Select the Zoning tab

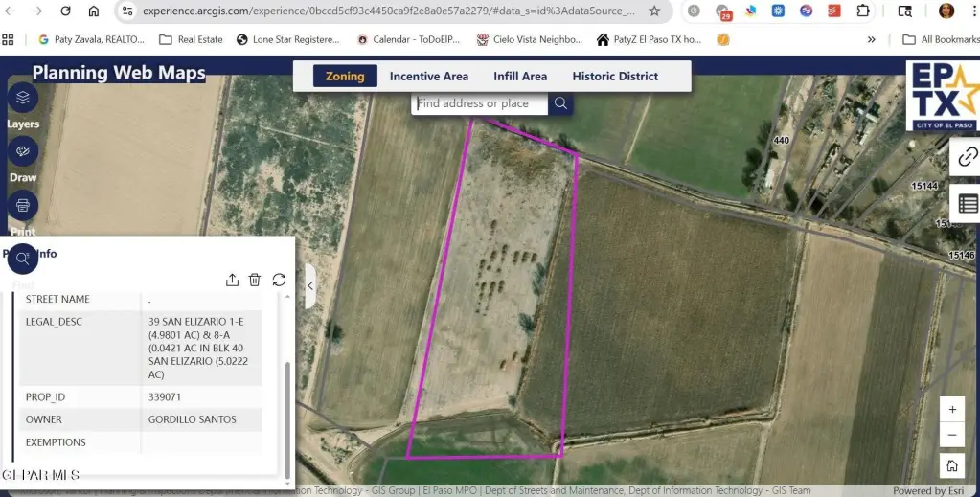click(345, 77)
